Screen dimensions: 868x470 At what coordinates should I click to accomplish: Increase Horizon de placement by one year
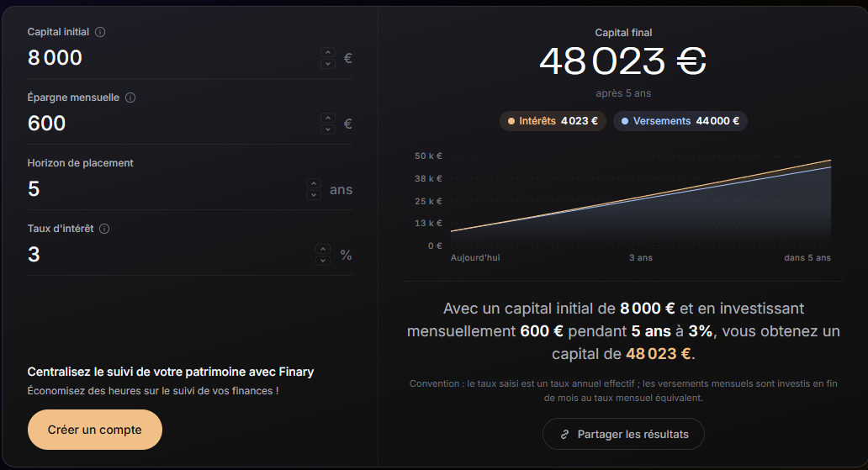pos(314,183)
